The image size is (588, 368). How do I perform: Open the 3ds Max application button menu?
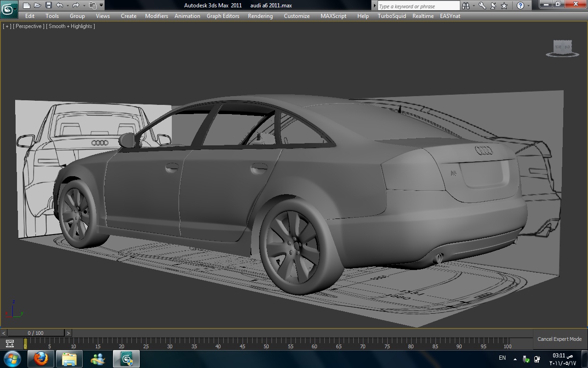pyautogui.click(x=9, y=9)
